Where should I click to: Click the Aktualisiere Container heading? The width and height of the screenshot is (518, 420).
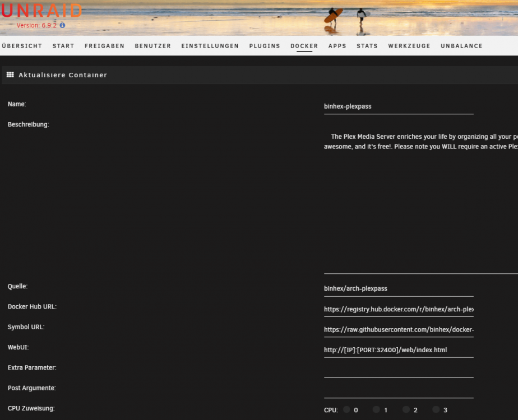(63, 75)
